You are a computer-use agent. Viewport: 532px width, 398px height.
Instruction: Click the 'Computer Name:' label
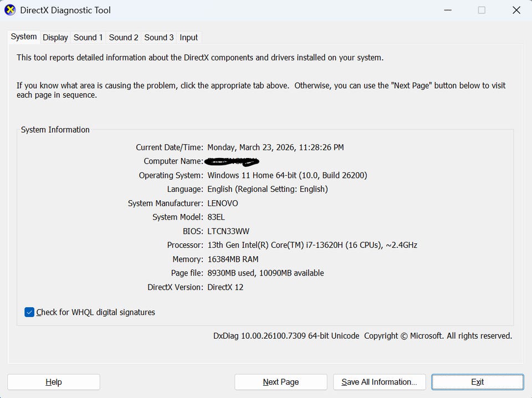tap(173, 161)
